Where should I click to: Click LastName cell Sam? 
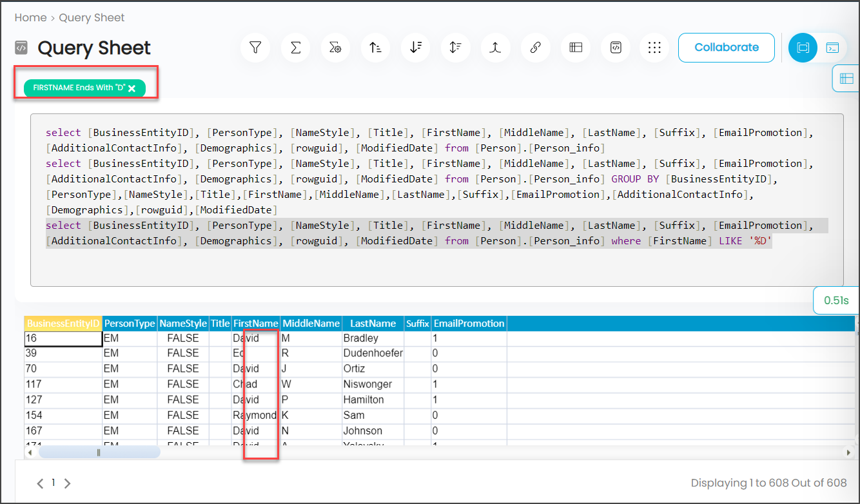click(x=373, y=415)
